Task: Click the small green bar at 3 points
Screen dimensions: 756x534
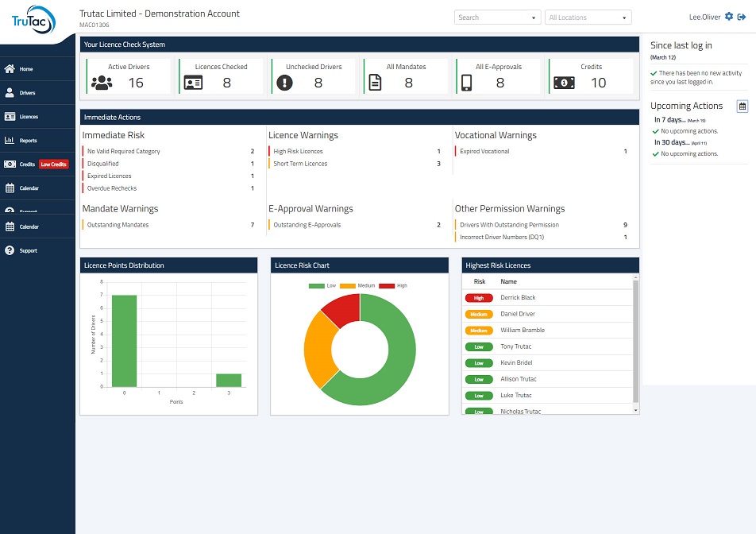Action: 229,380
